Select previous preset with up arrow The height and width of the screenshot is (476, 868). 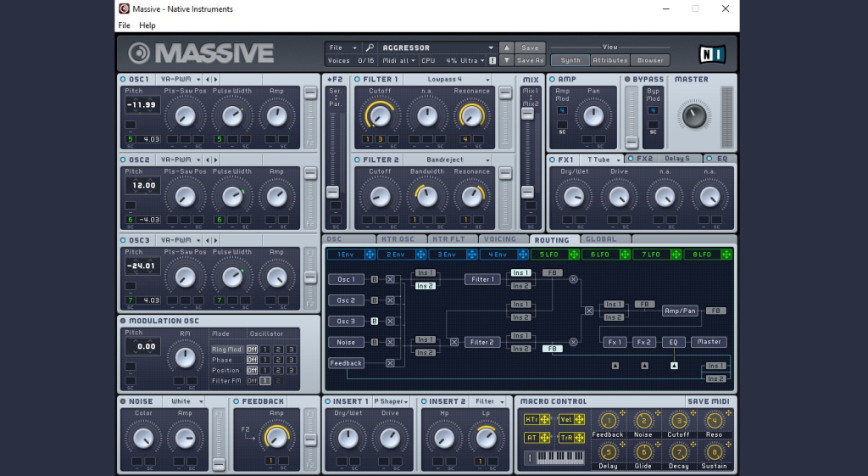[x=506, y=48]
